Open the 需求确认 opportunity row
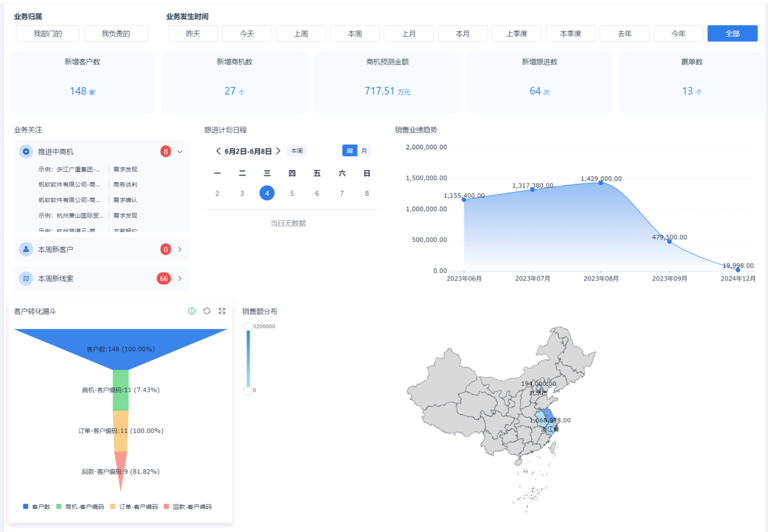 click(x=102, y=200)
